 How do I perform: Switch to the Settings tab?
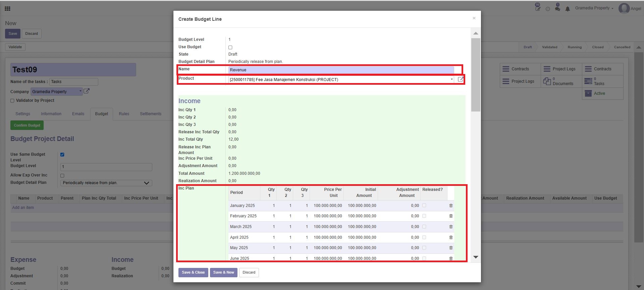[x=23, y=114]
